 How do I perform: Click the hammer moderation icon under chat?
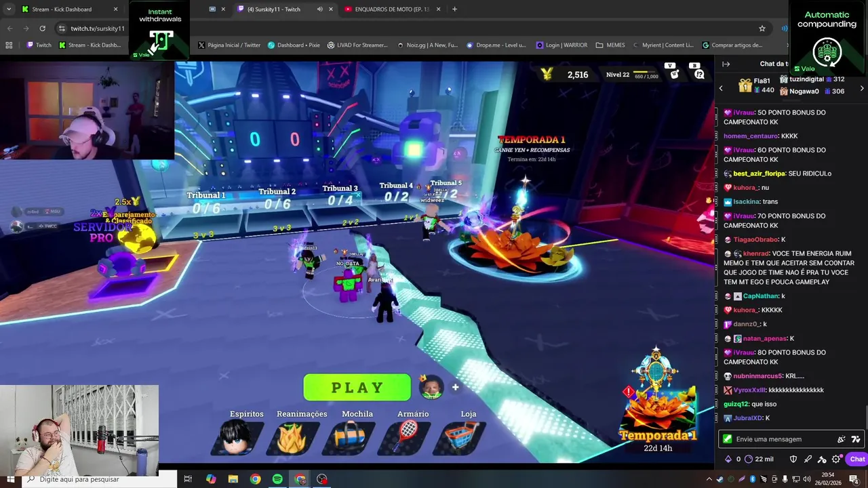[x=822, y=459]
